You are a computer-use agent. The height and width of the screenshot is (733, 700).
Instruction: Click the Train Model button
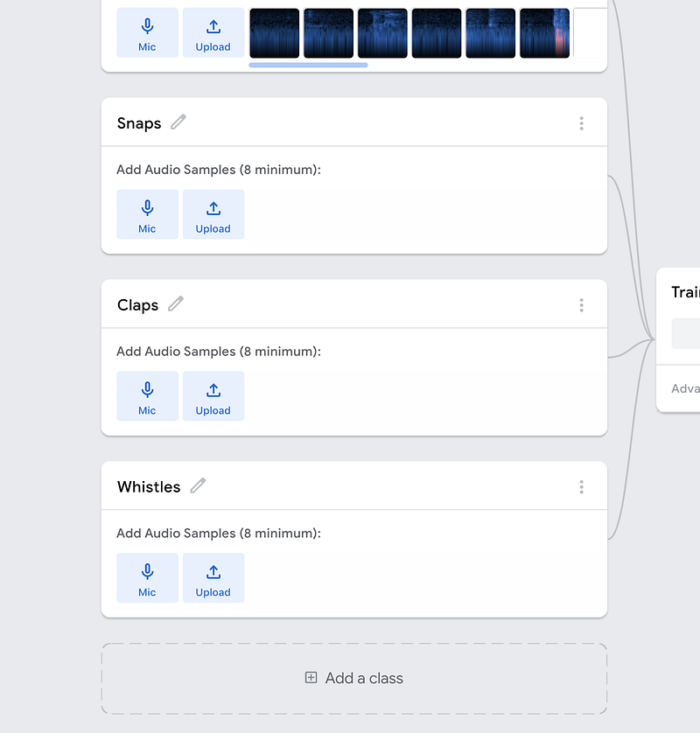coord(685,333)
